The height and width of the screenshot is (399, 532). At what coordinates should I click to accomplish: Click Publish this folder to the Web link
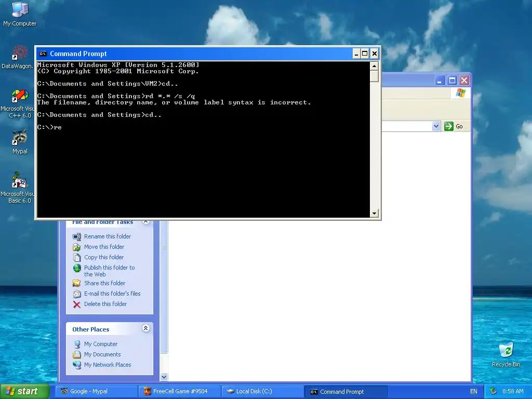[109, 271]
